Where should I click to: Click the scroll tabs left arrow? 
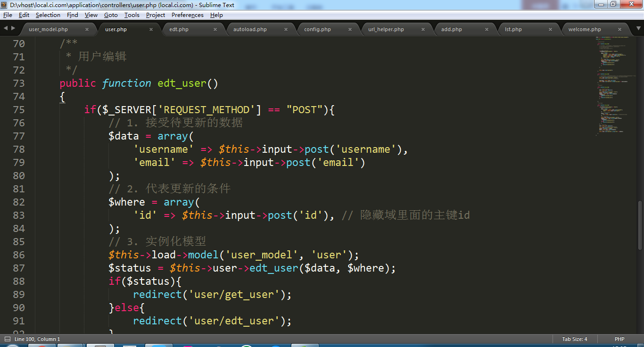(x=6, y=28)
